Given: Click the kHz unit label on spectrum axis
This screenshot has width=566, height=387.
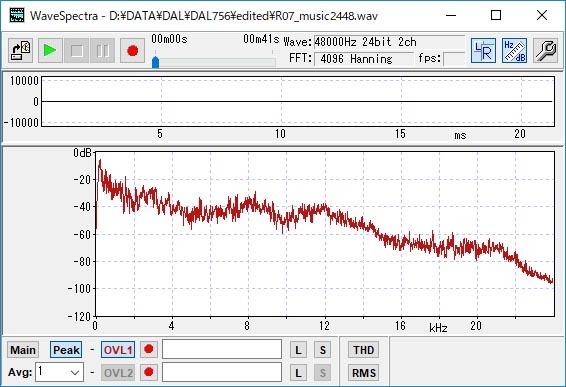Looking at the screenshot, I should tap(438, 328).
